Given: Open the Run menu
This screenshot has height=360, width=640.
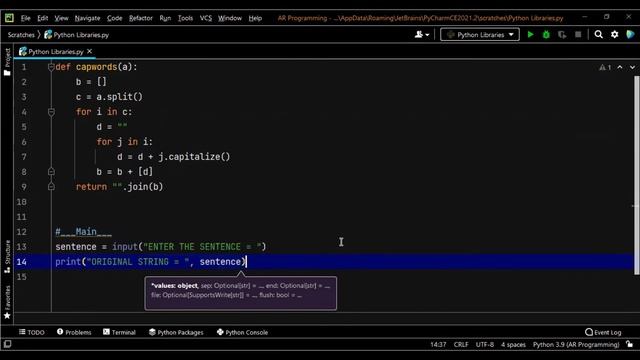Looking at the screenshot, I should pyautogui.click(x=165, y=18).
